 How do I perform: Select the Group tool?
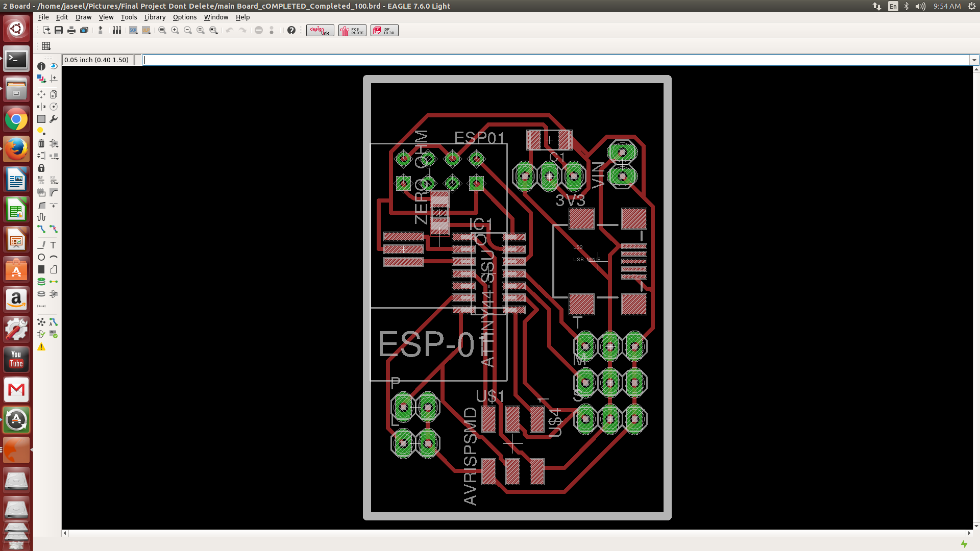tap(41, 119)
